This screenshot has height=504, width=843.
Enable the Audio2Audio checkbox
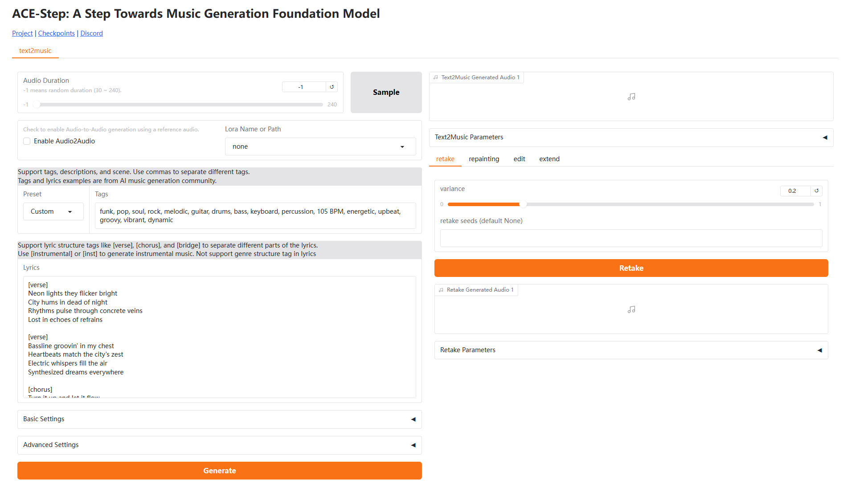click(x=27, y=141)
